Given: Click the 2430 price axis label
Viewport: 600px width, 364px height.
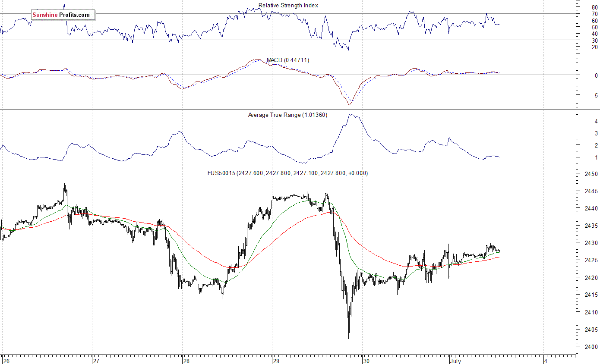Looking at the screenshot, I should [591, 243].
